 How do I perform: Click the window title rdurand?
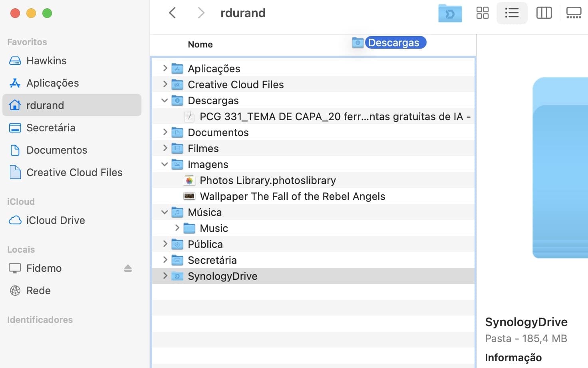243,13
